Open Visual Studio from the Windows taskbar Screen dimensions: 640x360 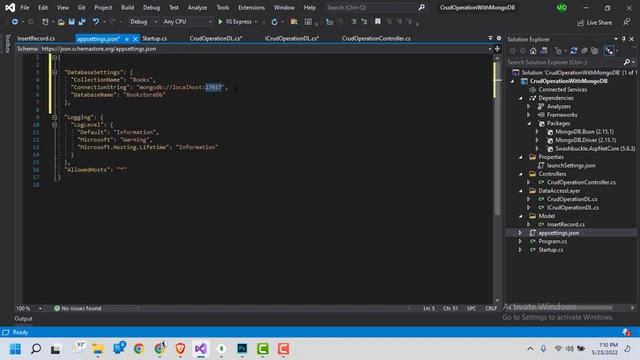pyautogui.click(x=200, y=349)
